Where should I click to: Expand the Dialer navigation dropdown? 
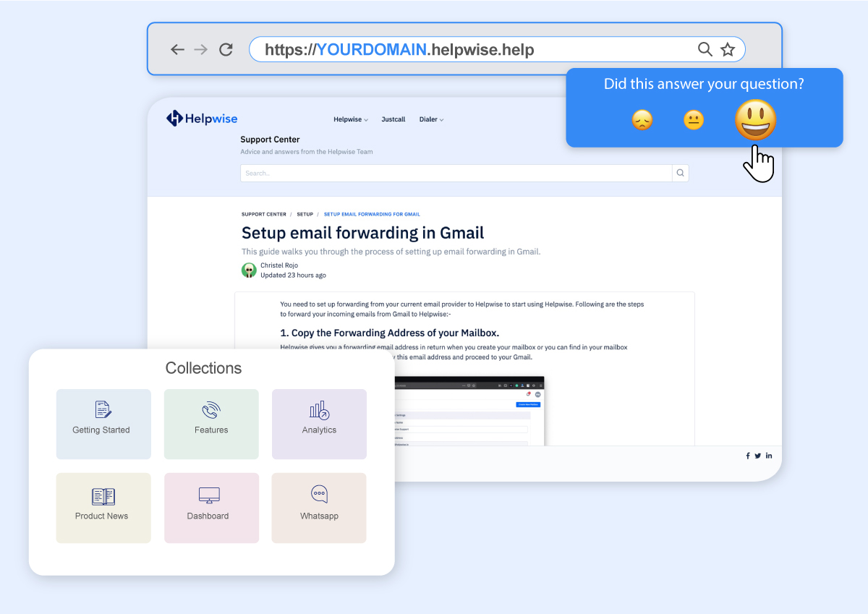pos(432,119)
